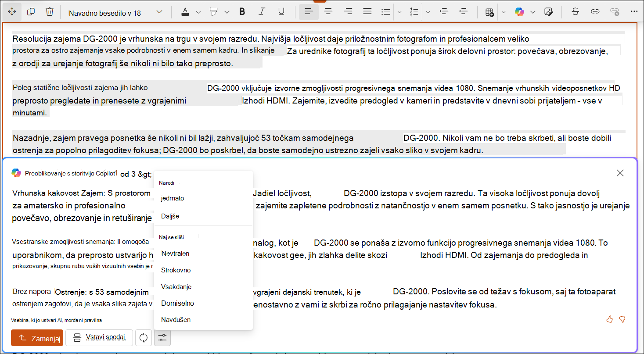The height and width of the screenshot is (354, 644).
Task: Click the Copilot icon in the toolbar
Action: 520,12
